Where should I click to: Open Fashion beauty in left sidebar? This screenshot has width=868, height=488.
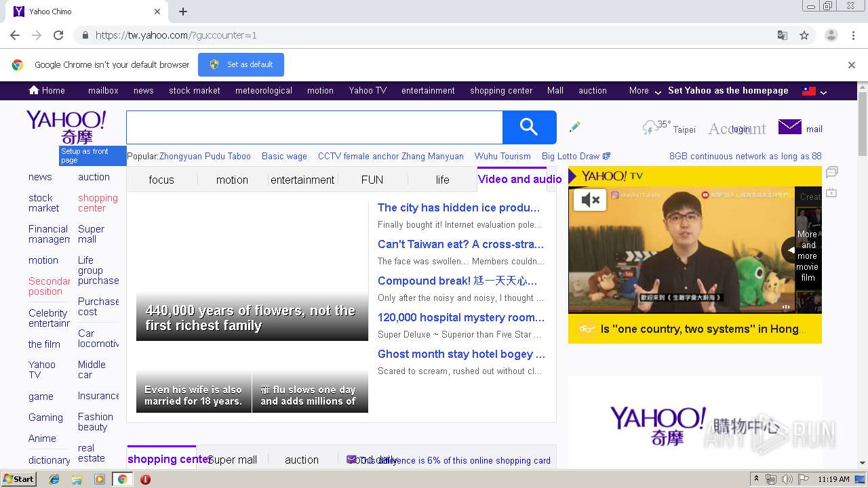[x=96, y=422]
